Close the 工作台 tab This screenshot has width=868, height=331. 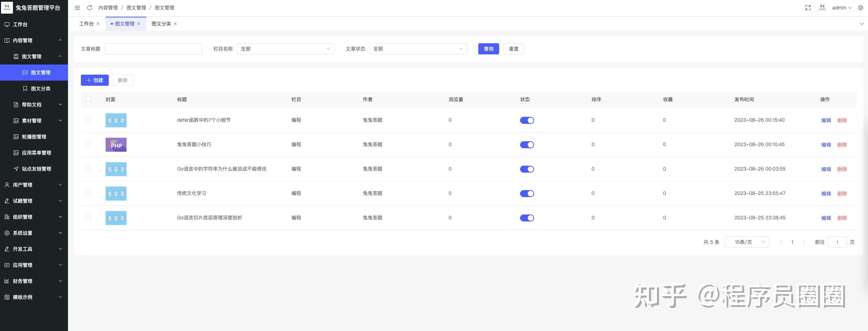click(x=98, y=24)
